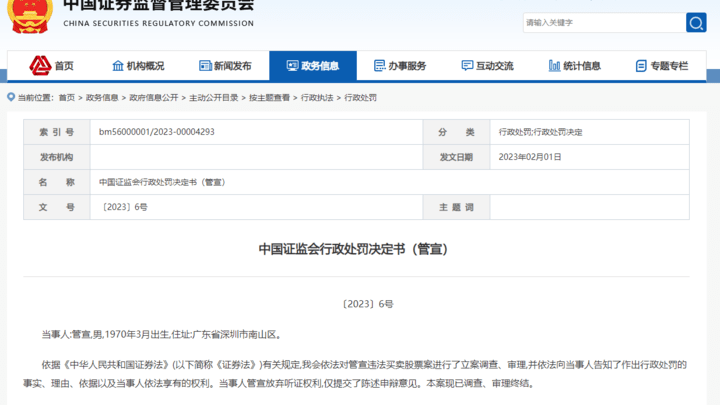Click the 发文日期 label cell

456,157
